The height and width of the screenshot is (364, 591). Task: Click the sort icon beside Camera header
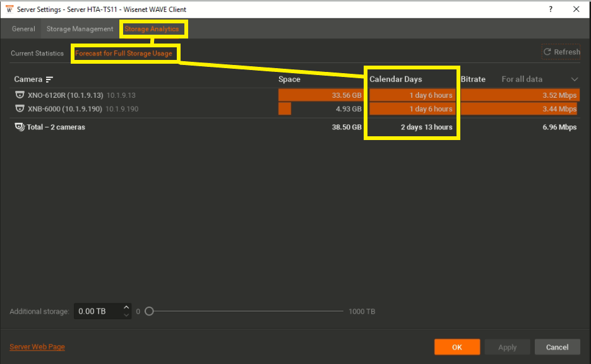(x=49, y=79)
